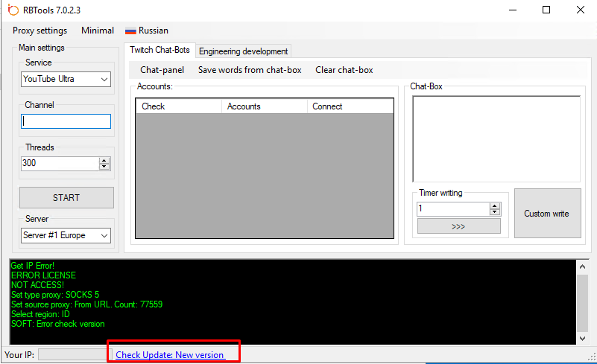Viewport: 597px width, 364px height.
Task: Open the Chat-panel toolbar item
Action: 162,70
